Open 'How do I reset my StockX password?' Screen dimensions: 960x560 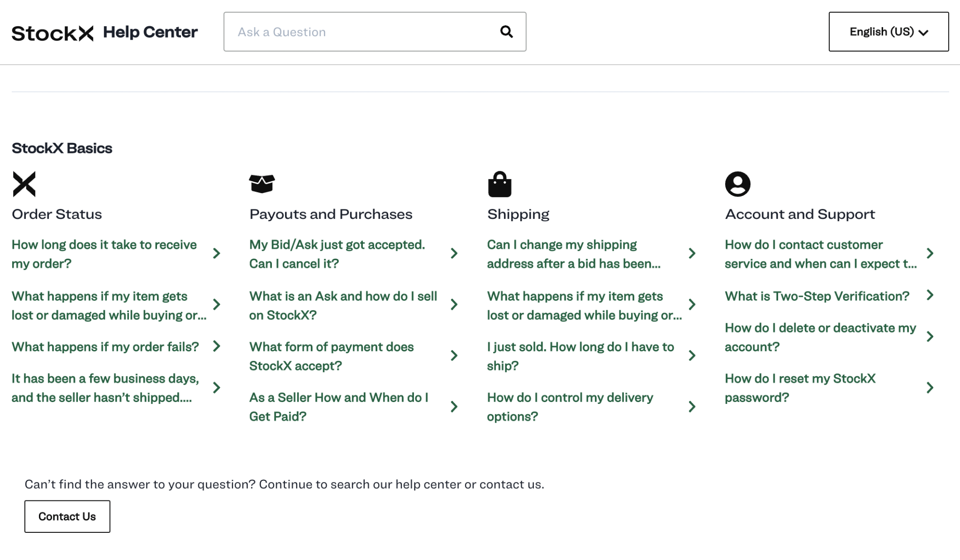(x=800, y=388)
